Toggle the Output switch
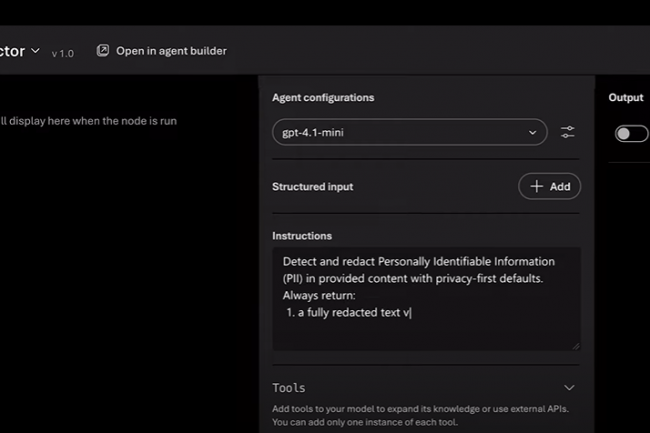 (x=631, y=133)
